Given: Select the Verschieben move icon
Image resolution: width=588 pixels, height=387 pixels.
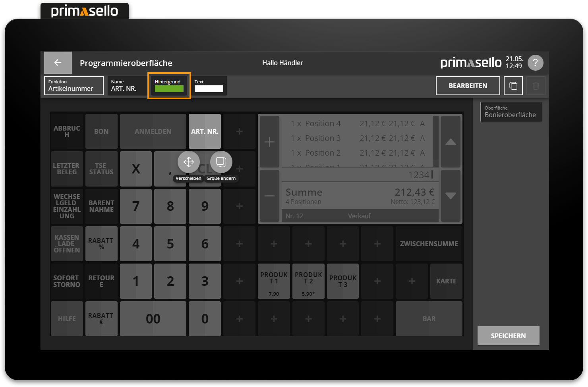Looking at the screenshot, I should click(189, 162).
